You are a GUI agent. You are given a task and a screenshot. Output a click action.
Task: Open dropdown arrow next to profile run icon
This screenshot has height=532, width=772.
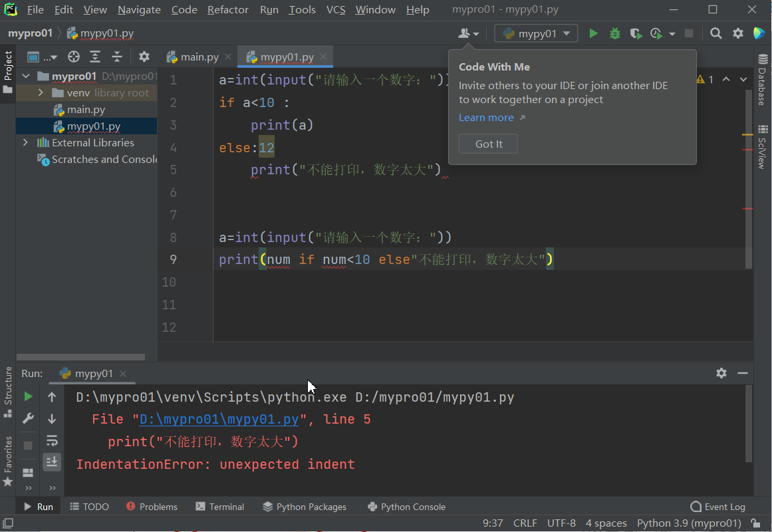click(672, 34)
